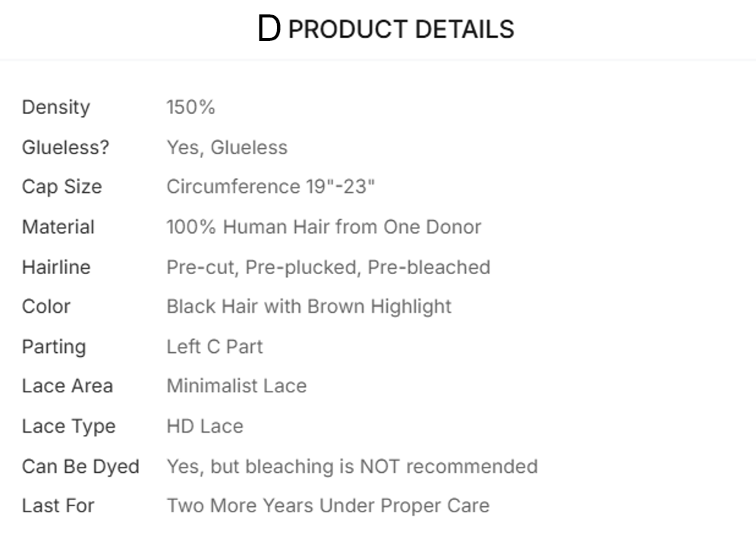Select the Density label
The height and width of the screenshot is (548, 756).
(55, 107)
